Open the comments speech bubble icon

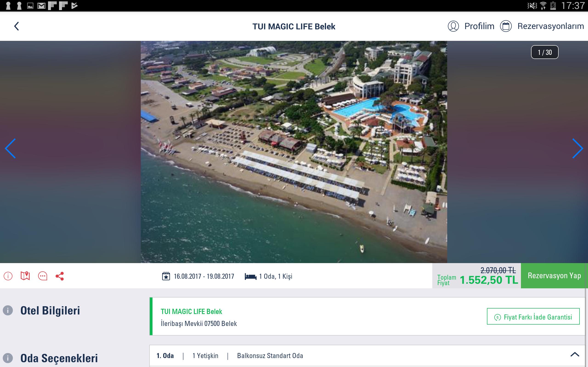[x=43, y=276]
